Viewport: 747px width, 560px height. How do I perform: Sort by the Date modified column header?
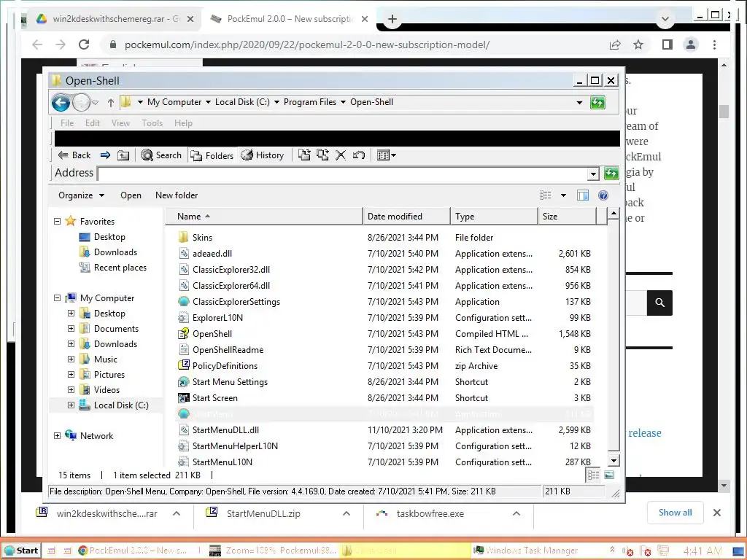pos(406,216)
